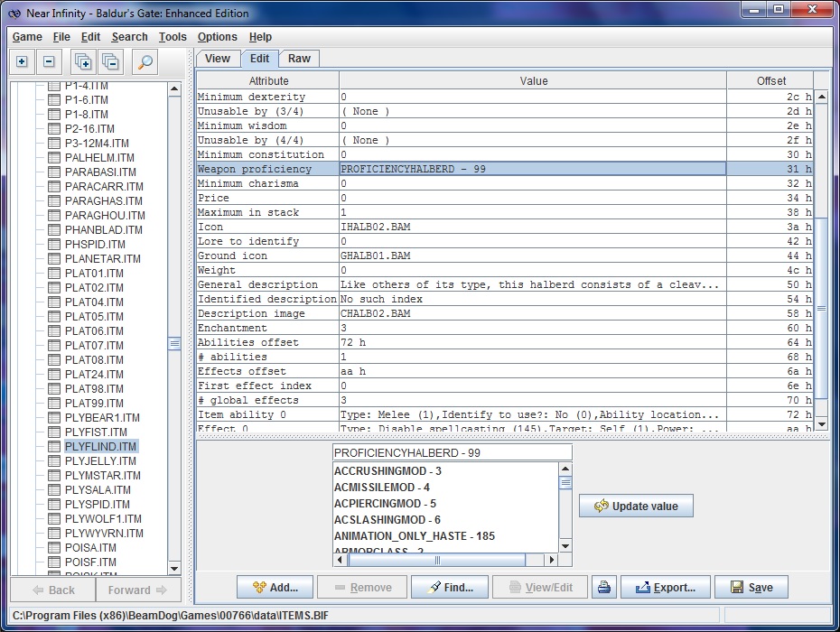Click the Remove button

[362, 588]
